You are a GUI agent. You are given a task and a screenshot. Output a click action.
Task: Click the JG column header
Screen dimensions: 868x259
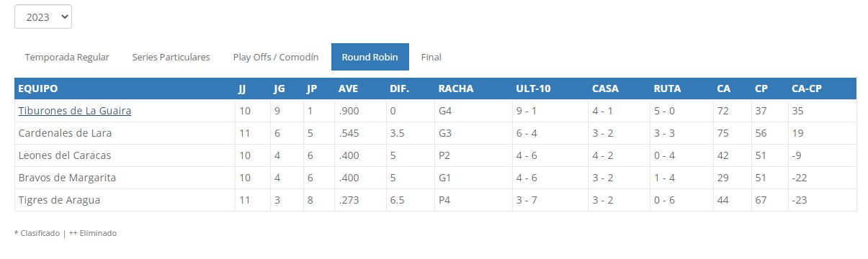point(279,88)
